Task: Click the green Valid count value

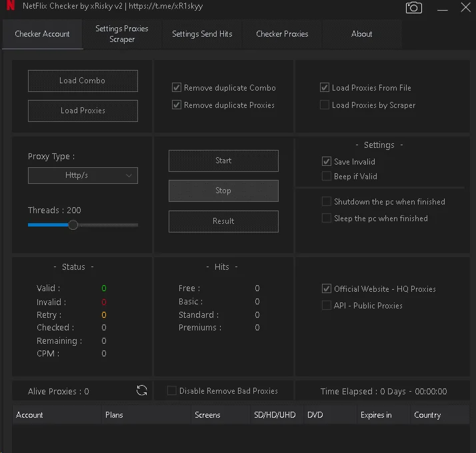Action: pos(104,288)
